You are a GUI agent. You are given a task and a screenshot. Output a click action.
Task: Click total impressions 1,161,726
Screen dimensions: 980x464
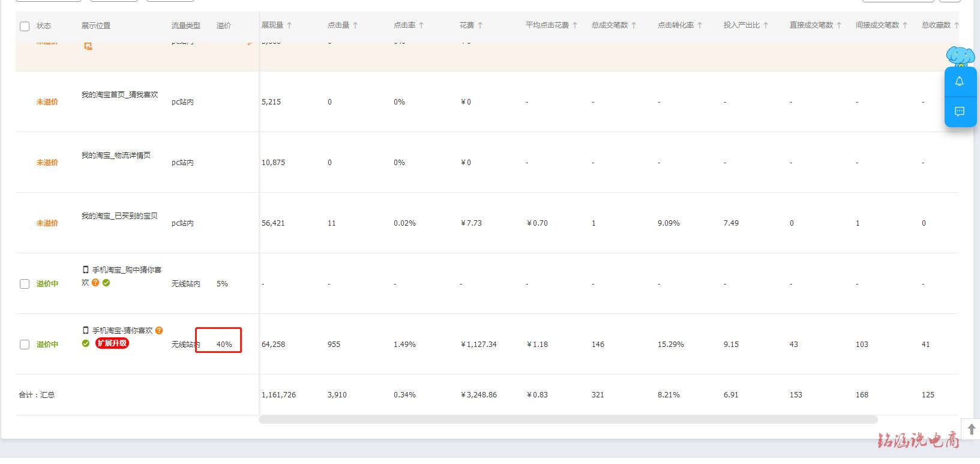pos(279,395)
